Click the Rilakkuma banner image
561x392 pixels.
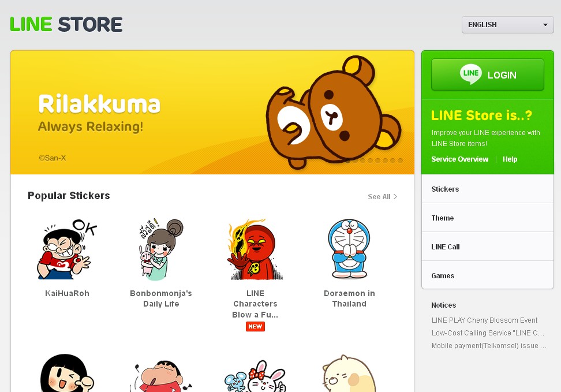212,113
